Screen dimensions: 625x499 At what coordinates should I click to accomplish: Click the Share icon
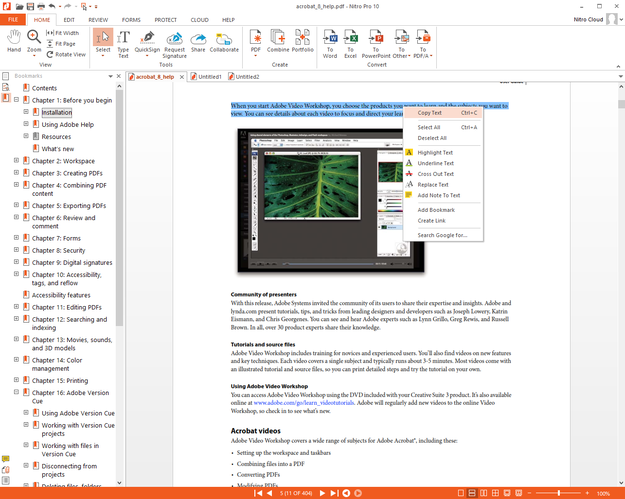coord(198,41)
